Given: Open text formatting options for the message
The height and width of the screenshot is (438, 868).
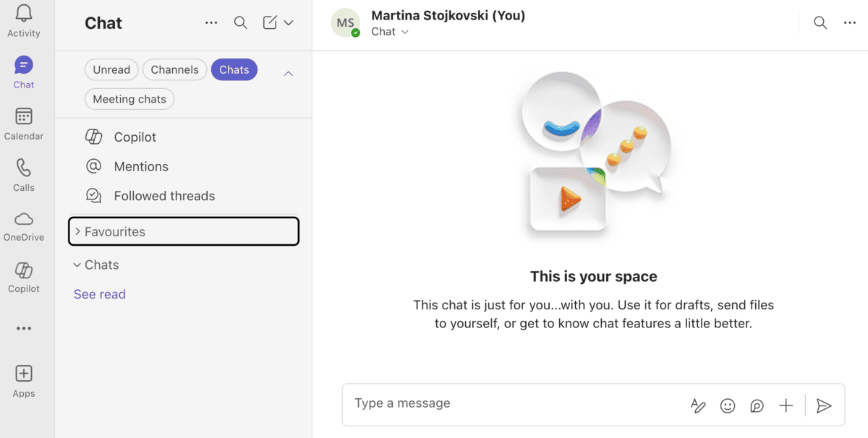Looking at the screenshot, I should click(697, 405).
